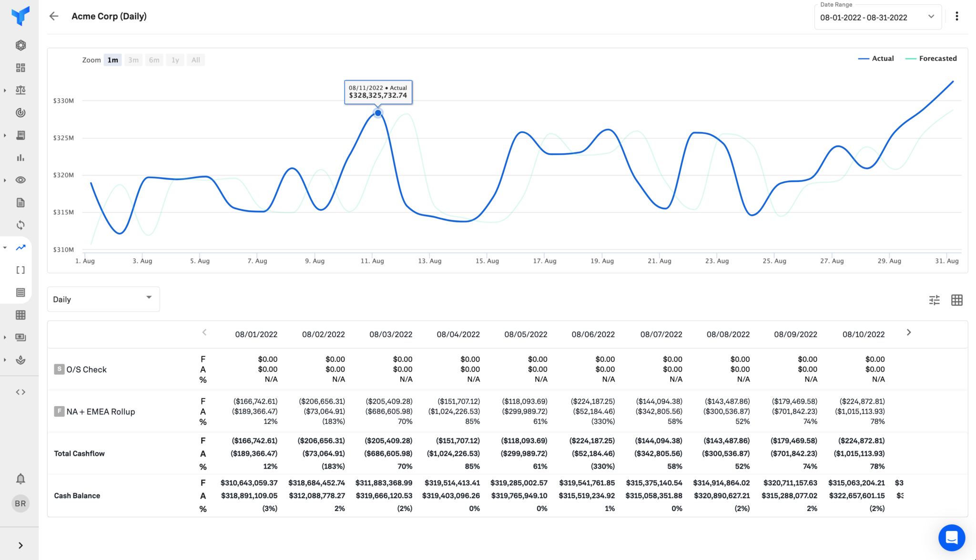Click the sync arrows sidebar icon
Image resolution: width=976 pixels, height=560 pixels.
(20, 225)
